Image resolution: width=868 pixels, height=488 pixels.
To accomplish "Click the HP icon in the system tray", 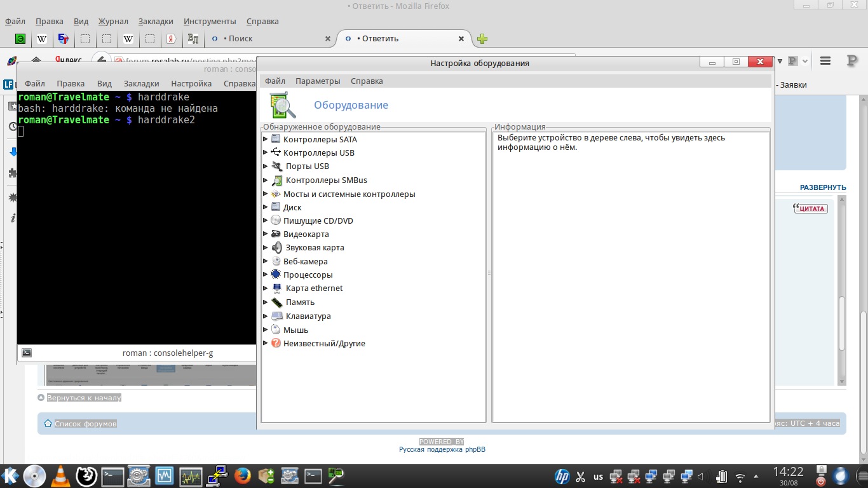I will click(x=562, y=477).
